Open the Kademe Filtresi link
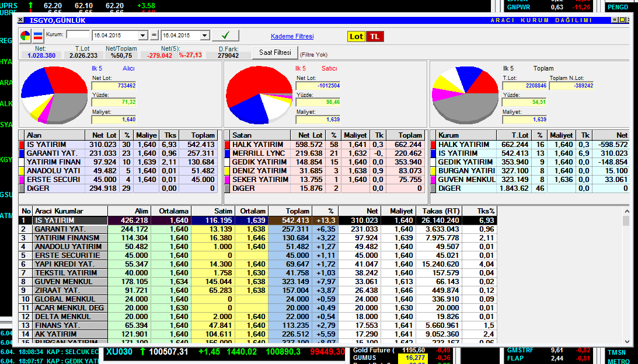 tap(292, 36)
